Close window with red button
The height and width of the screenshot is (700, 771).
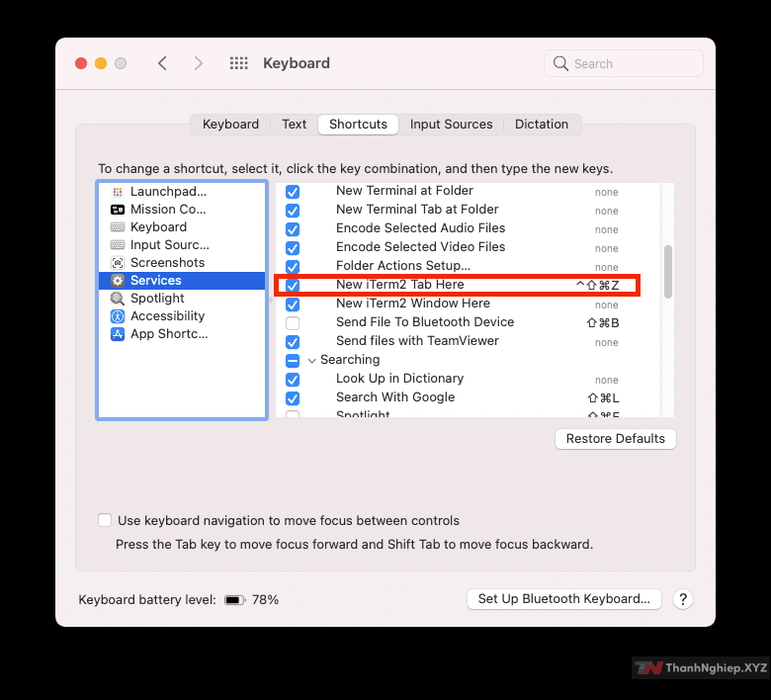click(x=81, y=63)
